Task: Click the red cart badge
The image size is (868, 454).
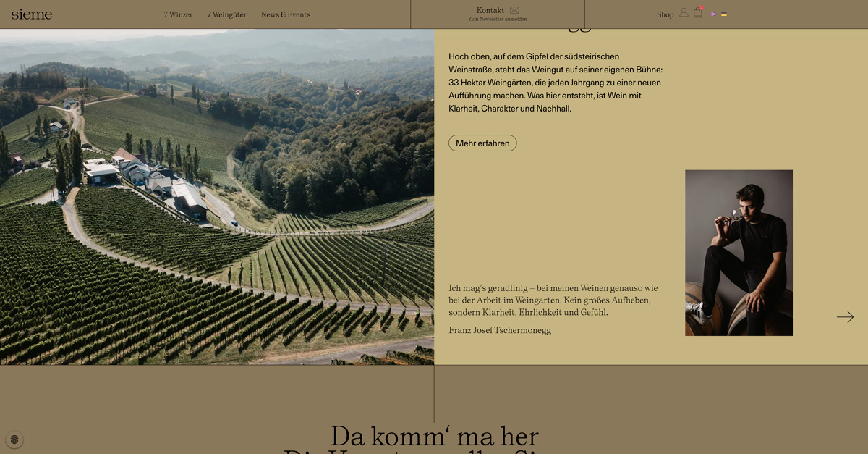Action: (701, 8)
